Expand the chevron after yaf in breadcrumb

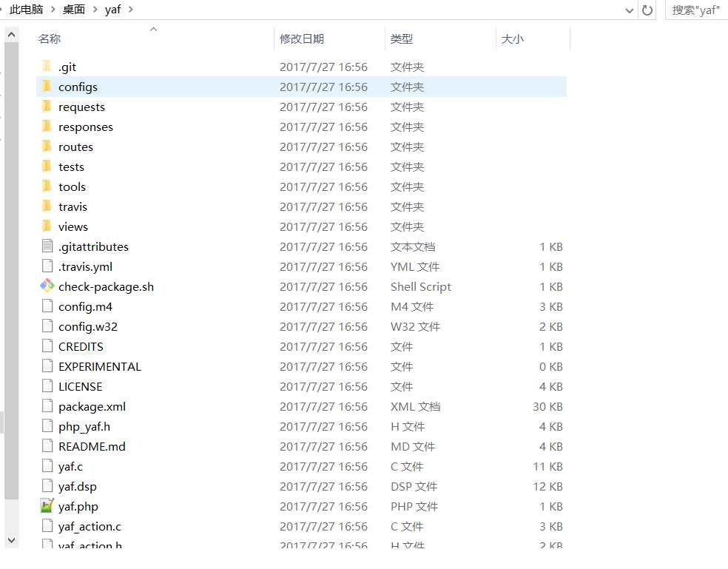tap(130, 10)
